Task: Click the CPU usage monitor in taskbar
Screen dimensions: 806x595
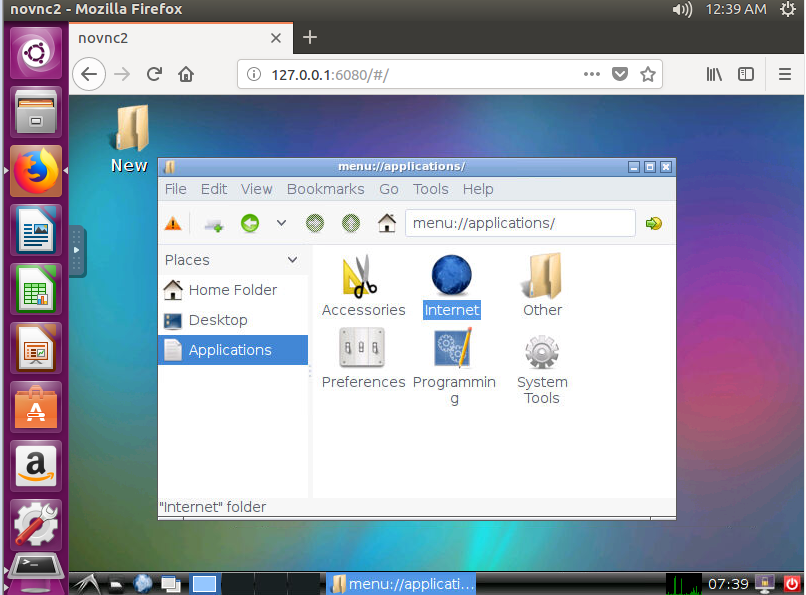Action: tap(684, 584)
